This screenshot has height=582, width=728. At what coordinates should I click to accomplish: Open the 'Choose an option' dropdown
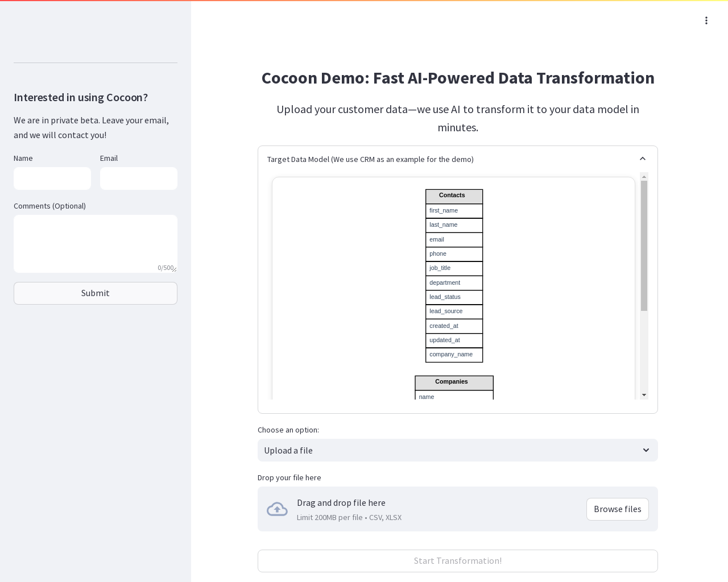[458, 450]
